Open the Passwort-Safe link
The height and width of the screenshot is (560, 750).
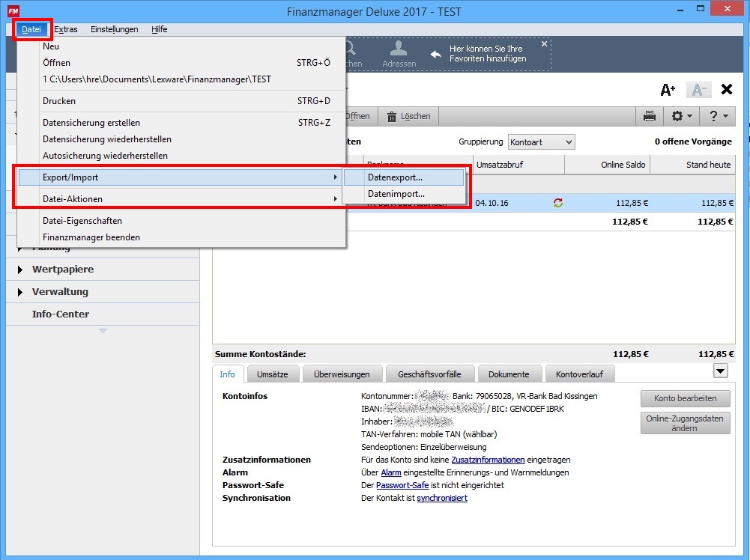click(x=402, y=485)
